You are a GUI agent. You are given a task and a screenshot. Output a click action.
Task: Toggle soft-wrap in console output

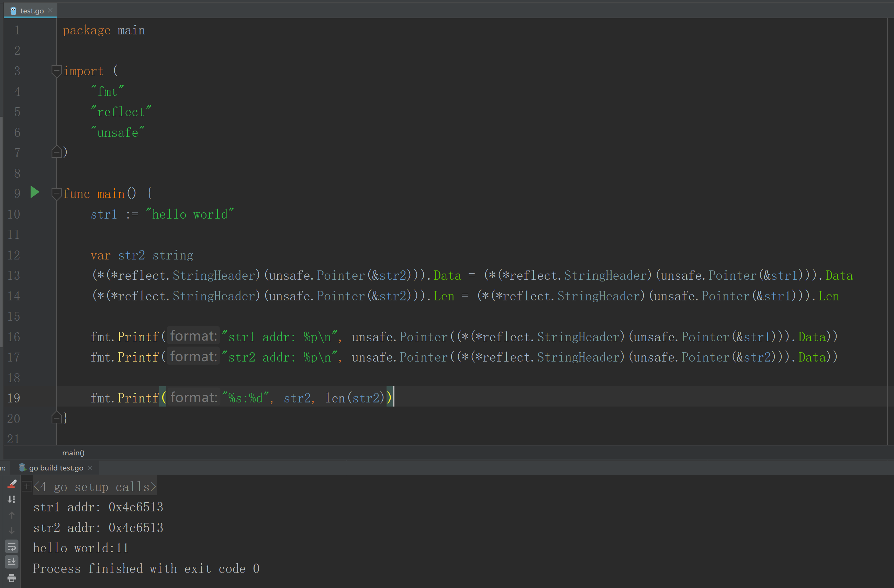click(12, 546)
